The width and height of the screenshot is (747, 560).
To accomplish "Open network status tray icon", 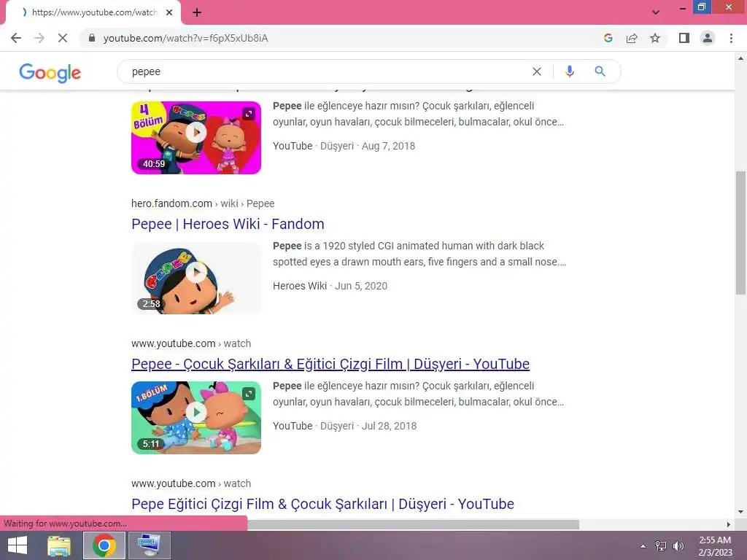I will coord(661,546).
